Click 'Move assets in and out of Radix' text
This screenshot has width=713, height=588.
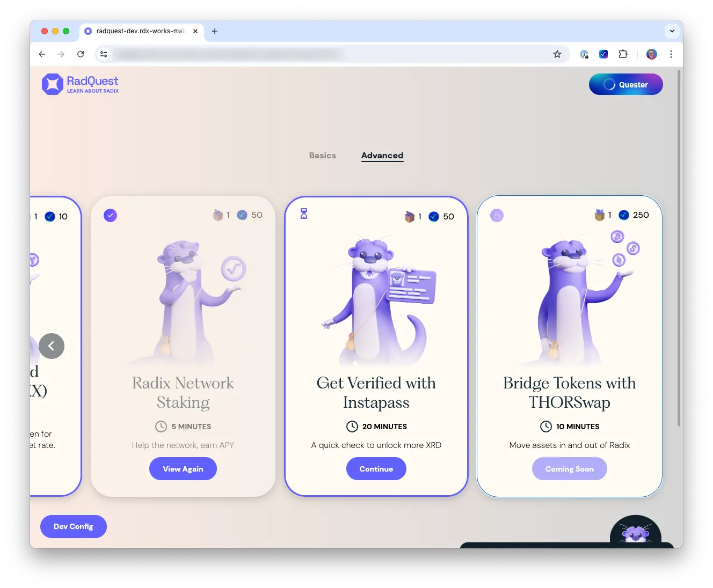tap(570, 445)
